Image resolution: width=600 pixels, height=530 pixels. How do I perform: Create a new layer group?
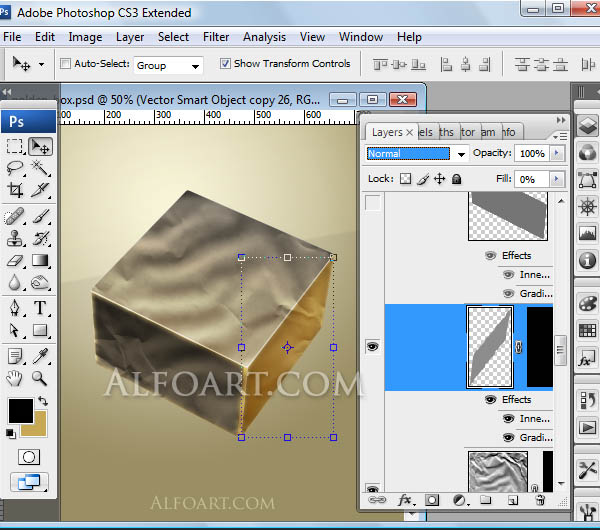coord(486,499)
